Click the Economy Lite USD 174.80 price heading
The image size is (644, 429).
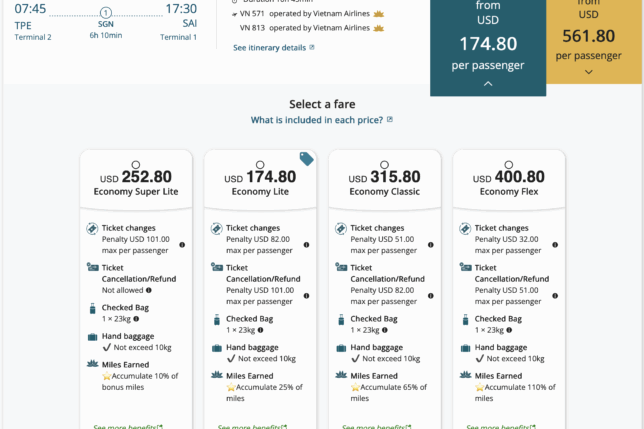[260, 177]
